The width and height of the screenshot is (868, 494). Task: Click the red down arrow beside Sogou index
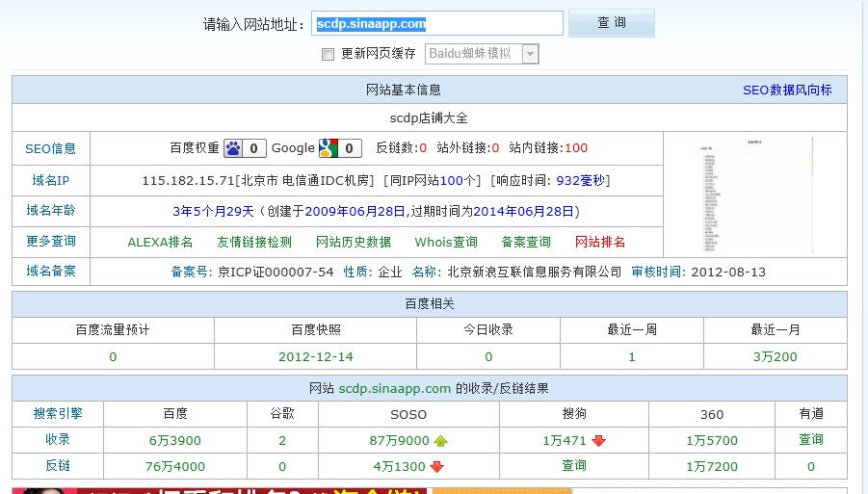click(598, 441)
